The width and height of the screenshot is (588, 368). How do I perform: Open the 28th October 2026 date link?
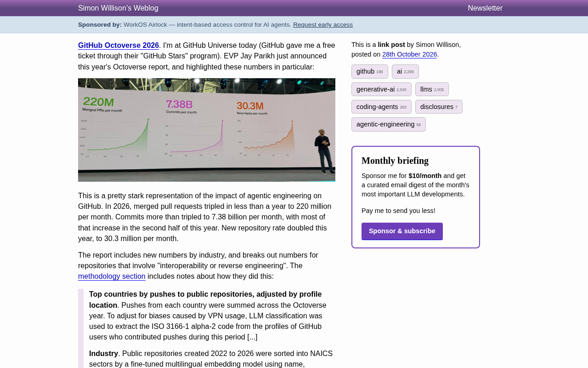(409, 54)
